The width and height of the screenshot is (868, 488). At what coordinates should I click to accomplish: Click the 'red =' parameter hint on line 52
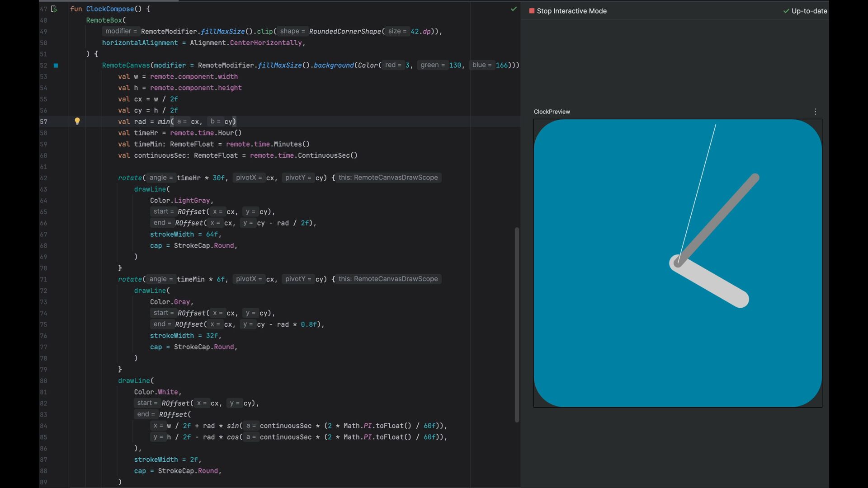click(x=393, y=65)
